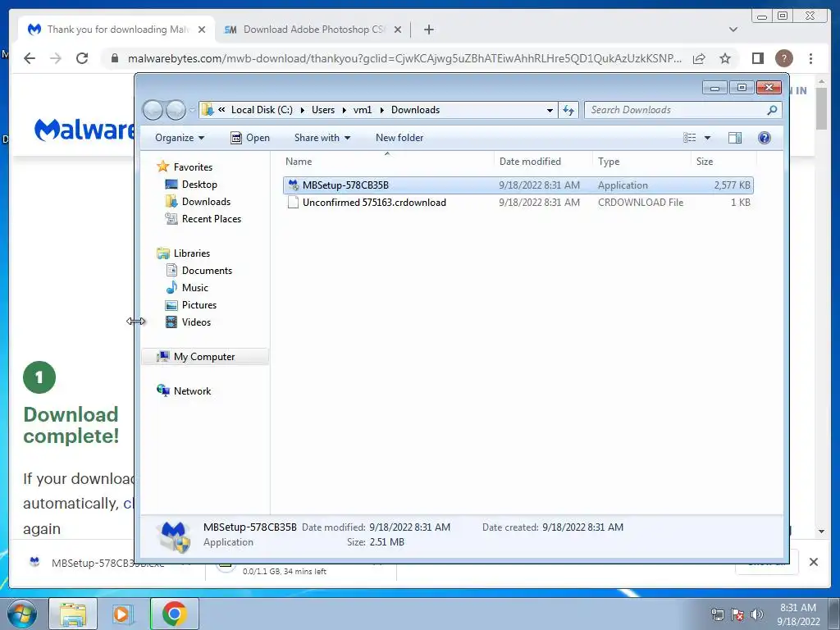This screenshot has height=630, width=840.
Task: Open the Share with menu
Action: pos(322,138)
